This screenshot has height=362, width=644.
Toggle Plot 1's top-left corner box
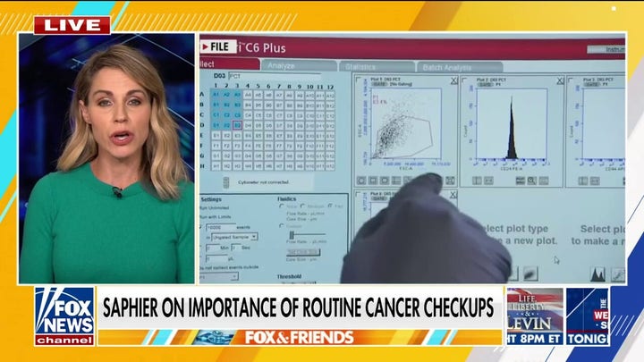pos(359,80)
